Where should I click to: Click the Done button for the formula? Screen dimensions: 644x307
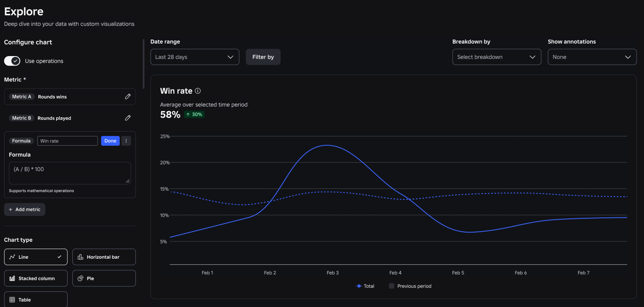[x=110, y=141]
